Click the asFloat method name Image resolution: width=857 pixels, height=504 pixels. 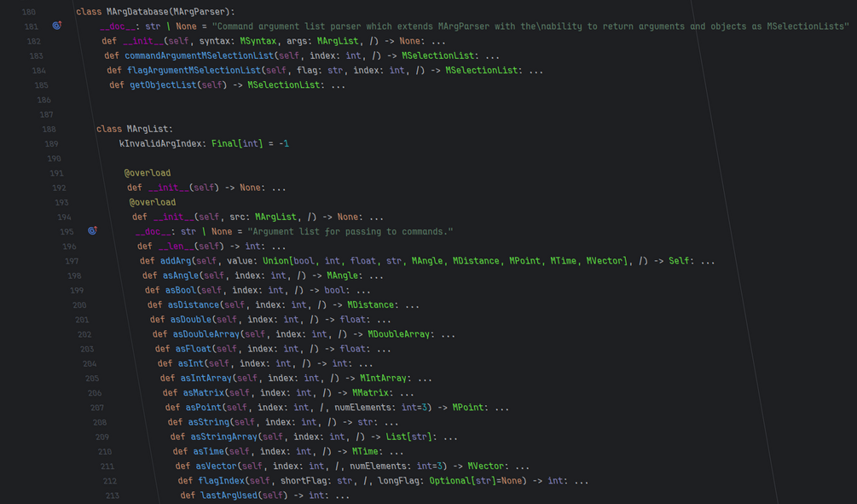[x=193, y=350]
